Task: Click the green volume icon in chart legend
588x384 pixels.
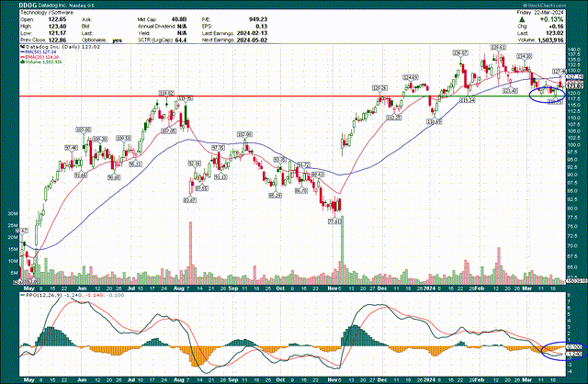Action: 22,62
